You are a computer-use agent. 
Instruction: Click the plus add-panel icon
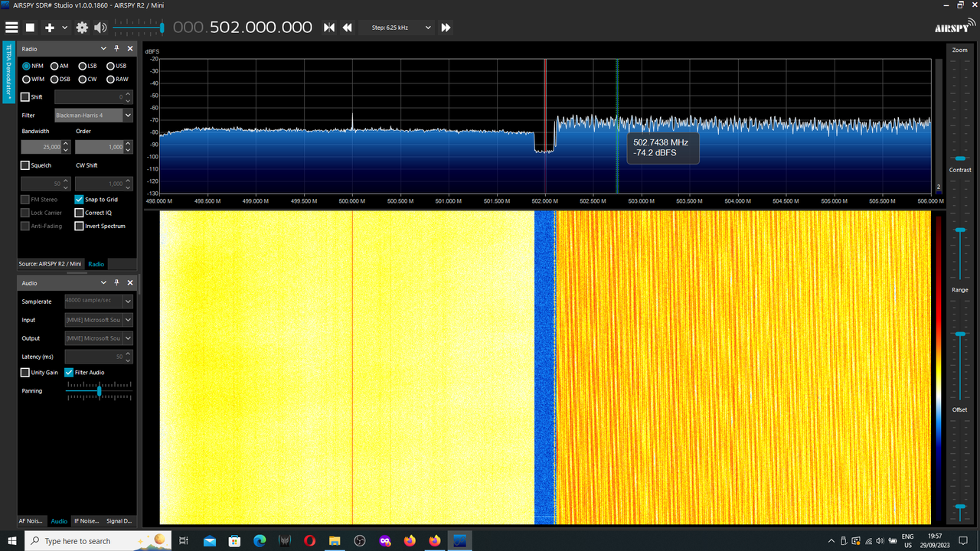[x=50, y=28]
